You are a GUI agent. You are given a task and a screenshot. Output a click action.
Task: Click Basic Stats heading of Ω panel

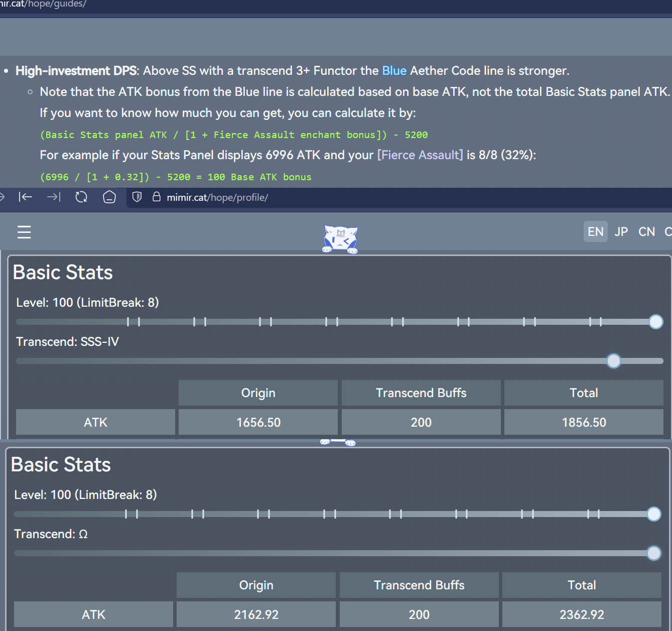[61, 464]
